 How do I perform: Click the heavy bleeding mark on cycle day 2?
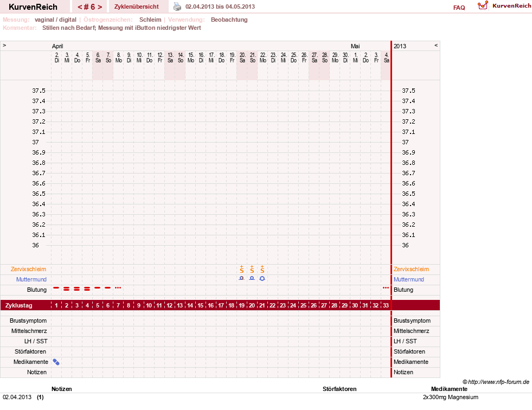click(67, 289)
